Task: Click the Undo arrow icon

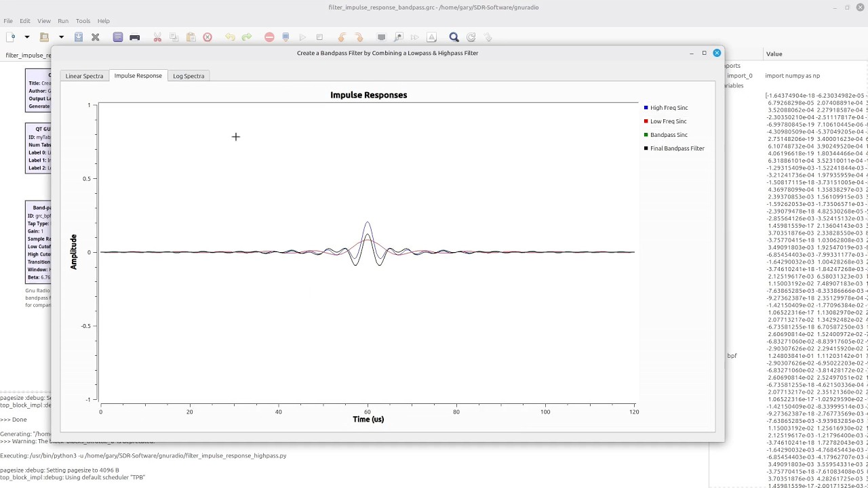Action: tap(230, 37)
